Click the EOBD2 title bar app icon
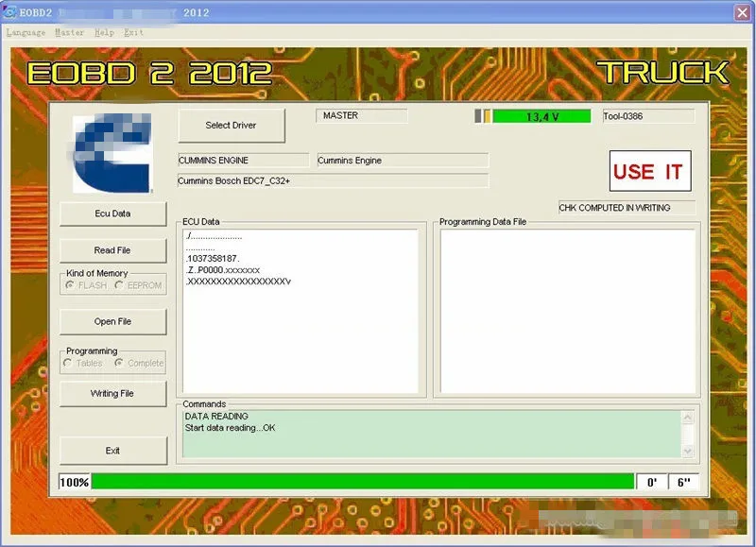The height and width of the screenshot is (547, 756). point(9,12)
